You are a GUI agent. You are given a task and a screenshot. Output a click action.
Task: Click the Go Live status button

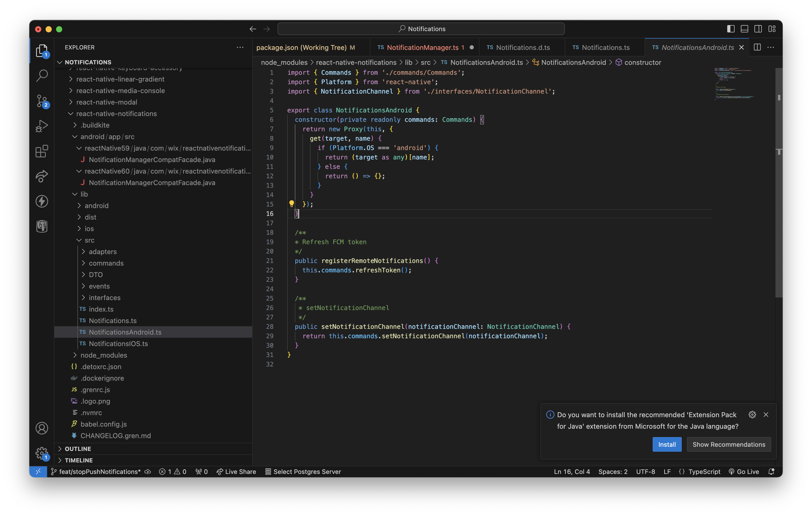pyautogui.click(x=744, y=472)
